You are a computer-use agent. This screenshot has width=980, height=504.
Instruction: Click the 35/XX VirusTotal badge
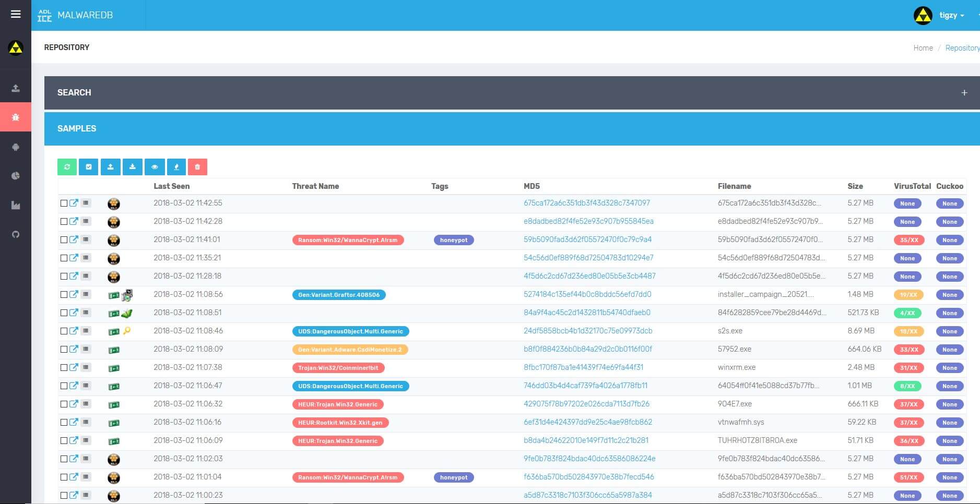coord(908,240)
